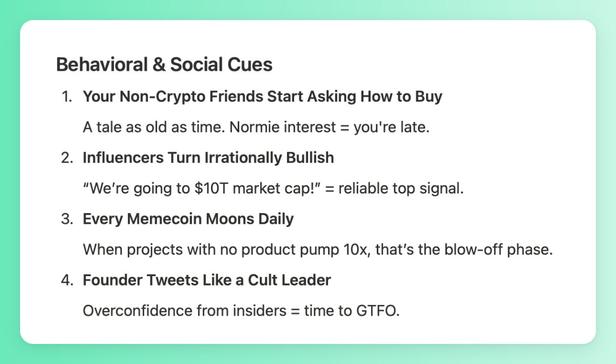
Task: Select 'Every Memecoin Moons Daily' heading
Action: [188, 219]
